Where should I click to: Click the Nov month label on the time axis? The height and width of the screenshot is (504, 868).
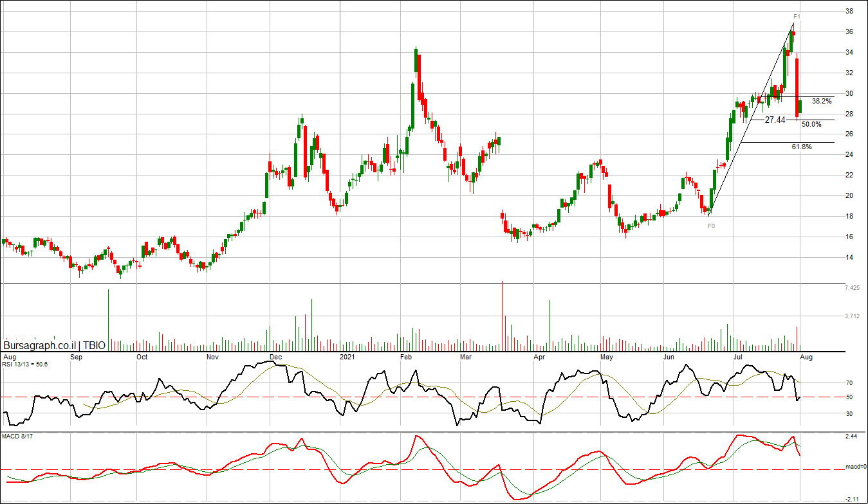(212, 356)
